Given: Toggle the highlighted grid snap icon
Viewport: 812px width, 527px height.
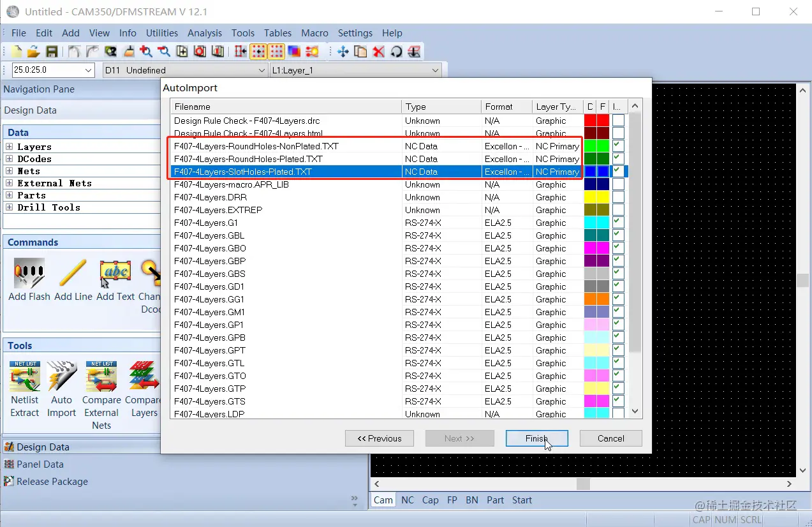Looking at the screenshot, I should click(x=258, y=52).
